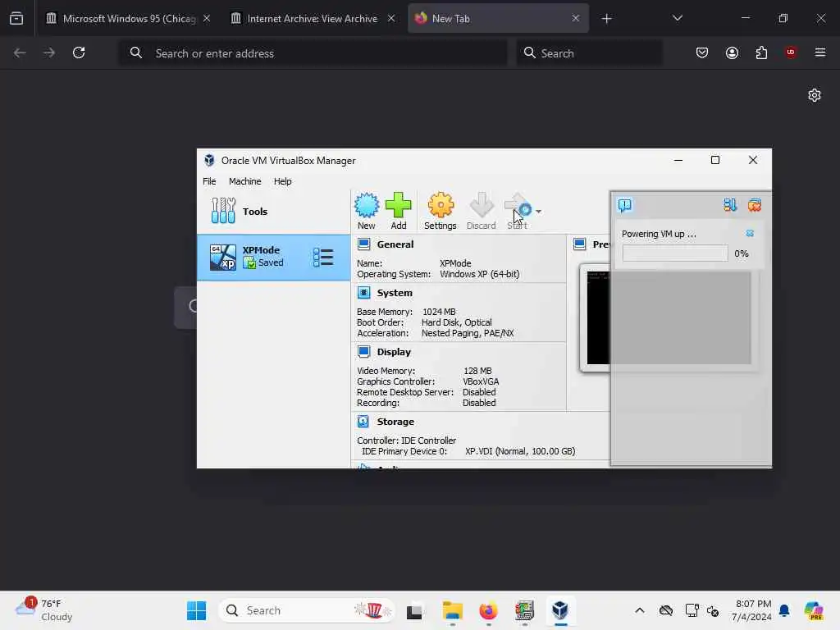Click the Storage section disk icon
Image resolution: width=840 pixels, height=630 pixels.
pyautogui.click(x=363, y=421)
